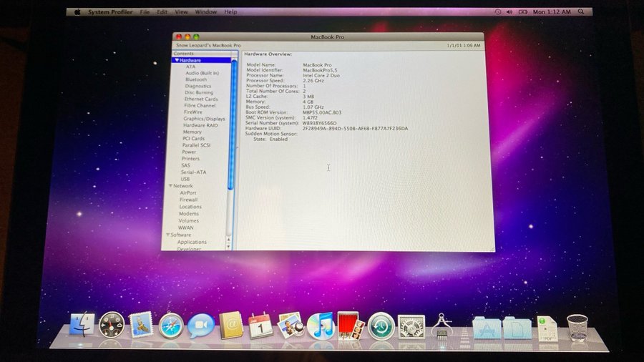Open iTunes from the dock
The height and width of the screenshot is (362, 644).
tap(321, 326)
